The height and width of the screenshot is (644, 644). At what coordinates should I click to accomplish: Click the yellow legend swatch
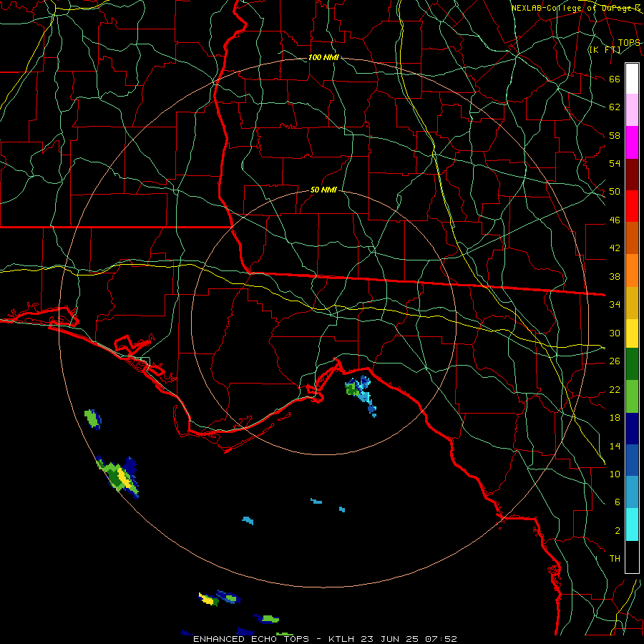(632, 333)
